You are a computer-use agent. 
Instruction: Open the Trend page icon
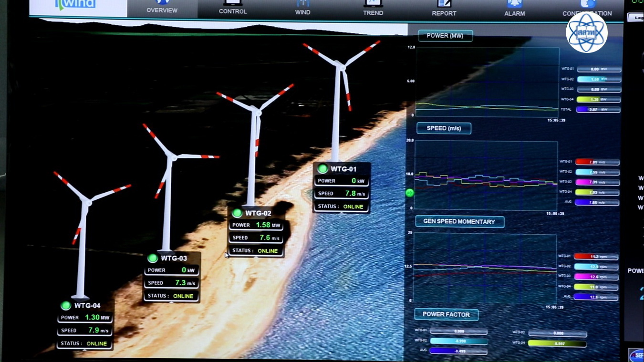point(373,5)
